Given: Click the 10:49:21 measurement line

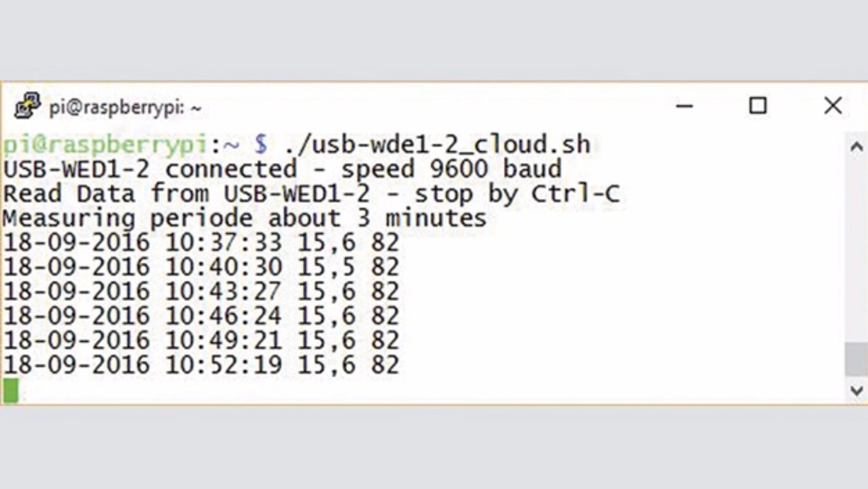Looking at the screenshot, I should coord(201,341).
